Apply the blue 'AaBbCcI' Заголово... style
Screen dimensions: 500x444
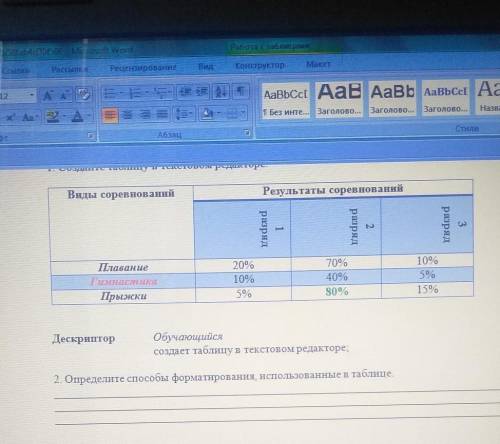pos(445,97)
